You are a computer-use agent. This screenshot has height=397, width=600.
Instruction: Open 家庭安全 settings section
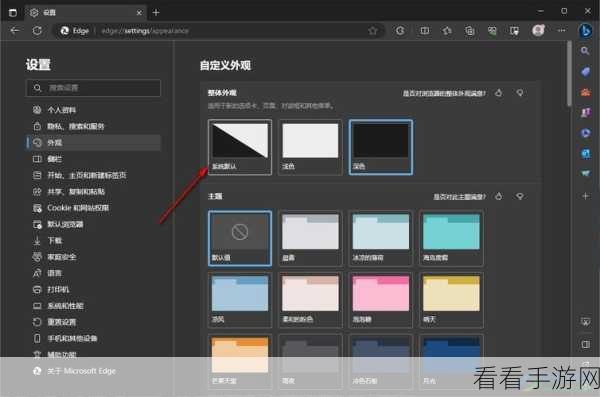click(93, 257)
